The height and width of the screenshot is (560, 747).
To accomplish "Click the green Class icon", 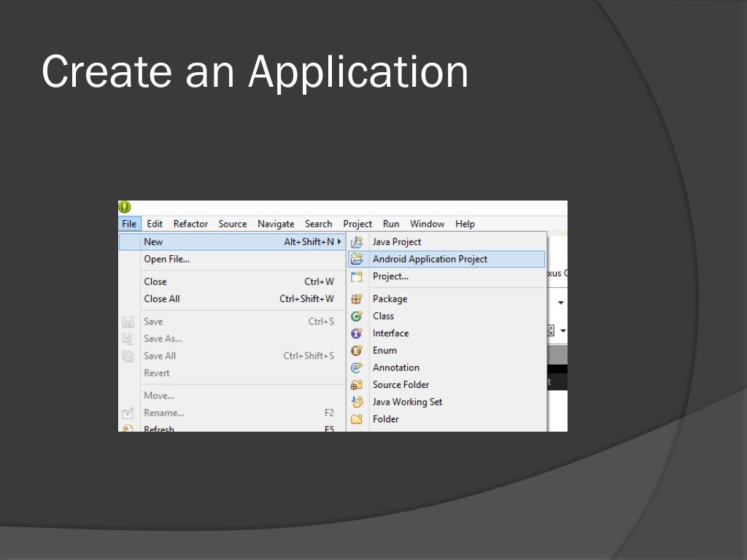I will tap(357, 316).
